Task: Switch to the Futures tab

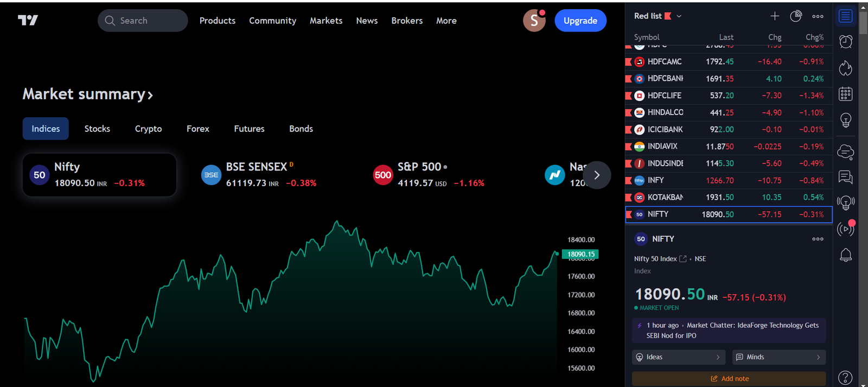Action: (249, 129)
